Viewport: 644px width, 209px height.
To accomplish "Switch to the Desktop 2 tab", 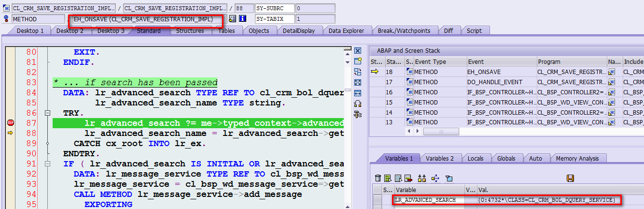I will 70,30.
